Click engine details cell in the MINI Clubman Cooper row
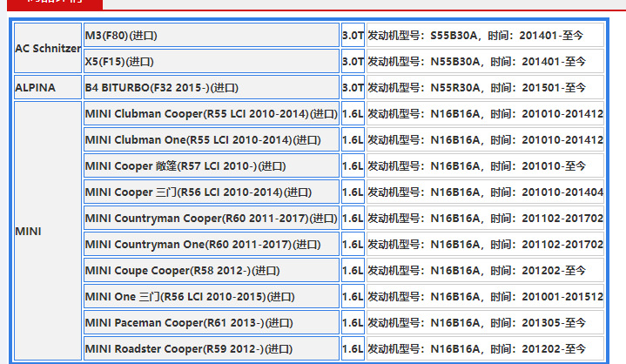Viewport: 626px width, 364px height. pos(485,114)
